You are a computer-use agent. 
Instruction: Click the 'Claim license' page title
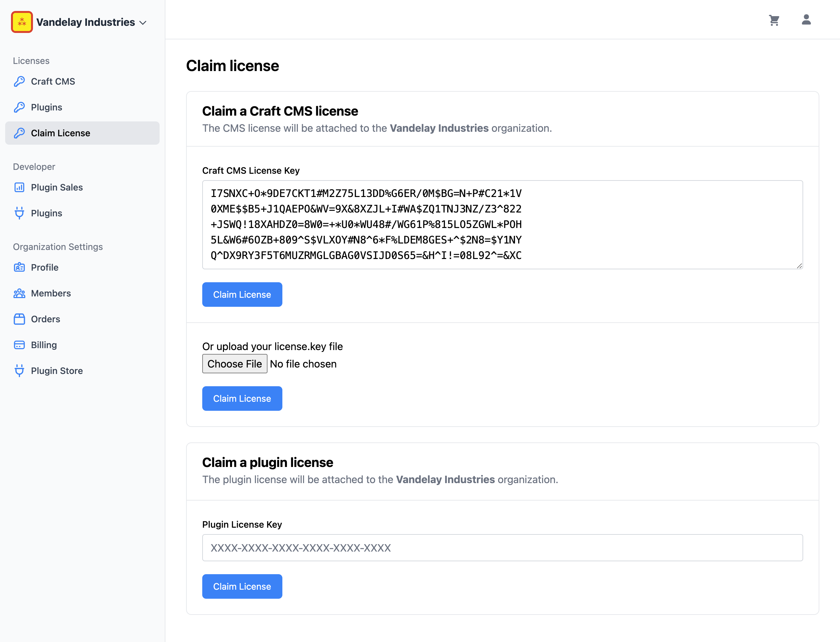coord(233,66)
